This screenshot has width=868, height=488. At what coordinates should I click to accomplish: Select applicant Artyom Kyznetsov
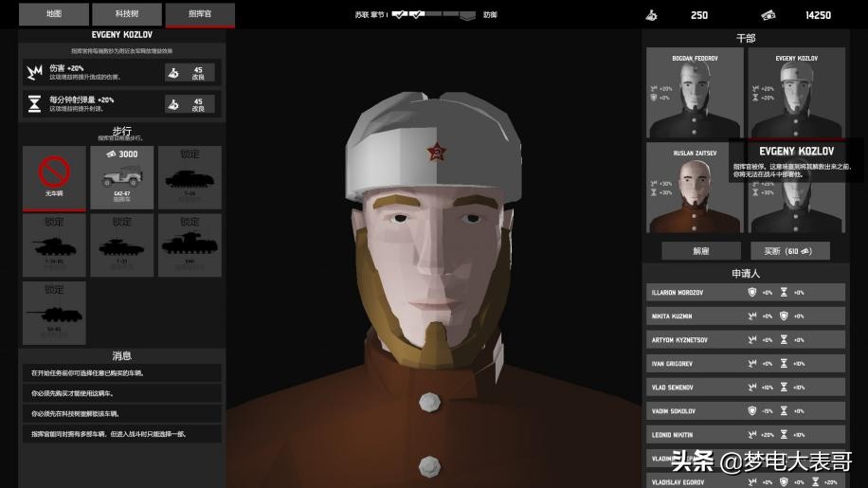[745, 340]
